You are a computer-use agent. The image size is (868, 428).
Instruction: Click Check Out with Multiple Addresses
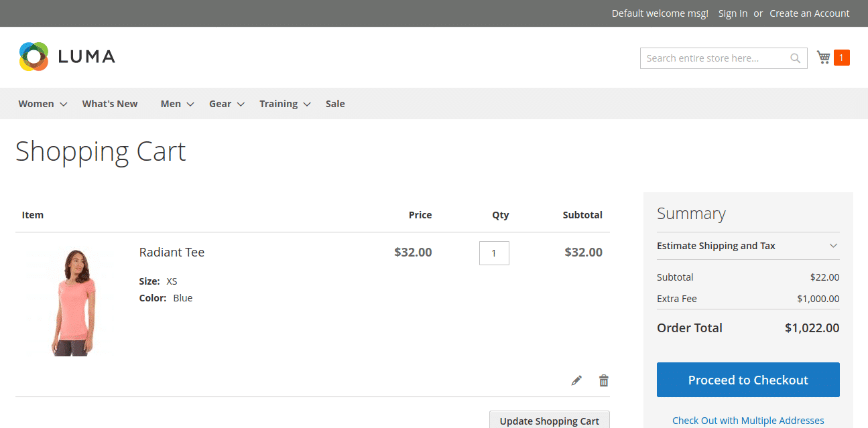[x=747, y=420]
